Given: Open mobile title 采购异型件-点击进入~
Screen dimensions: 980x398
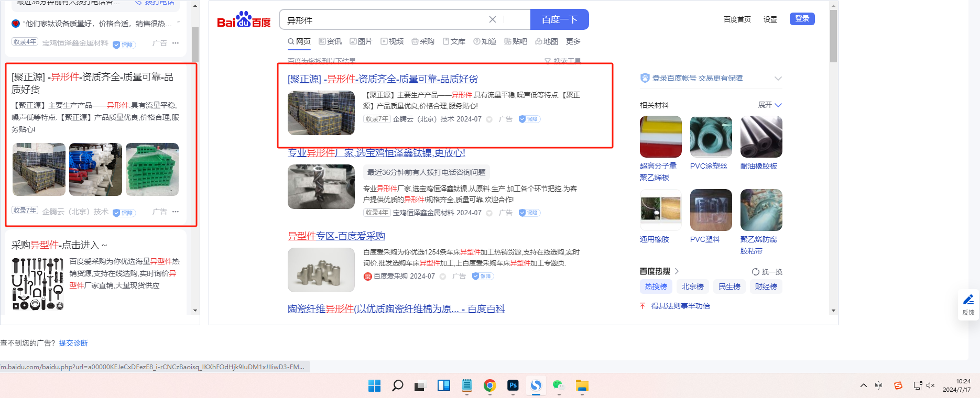Looking at the screenshot, I should point(59,245).
